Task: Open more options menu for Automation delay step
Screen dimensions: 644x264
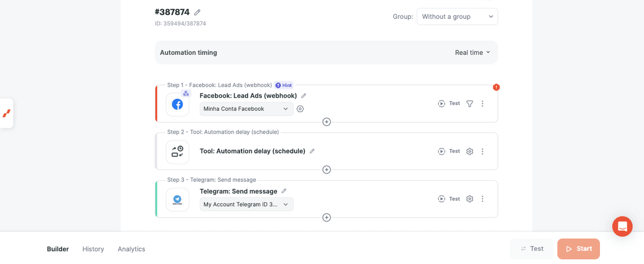Action: [x=482, y=151]
